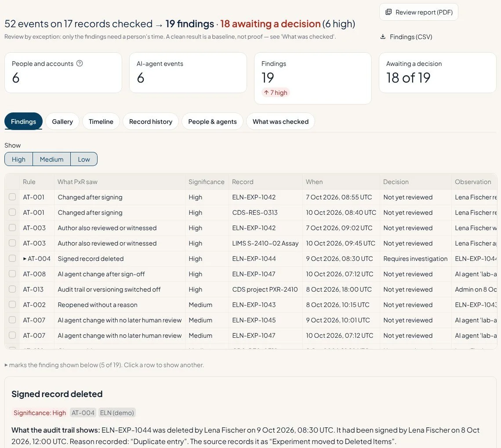Open the What was checked tab
The height and width of the screenshot is (448, 501).
point(280,121)
